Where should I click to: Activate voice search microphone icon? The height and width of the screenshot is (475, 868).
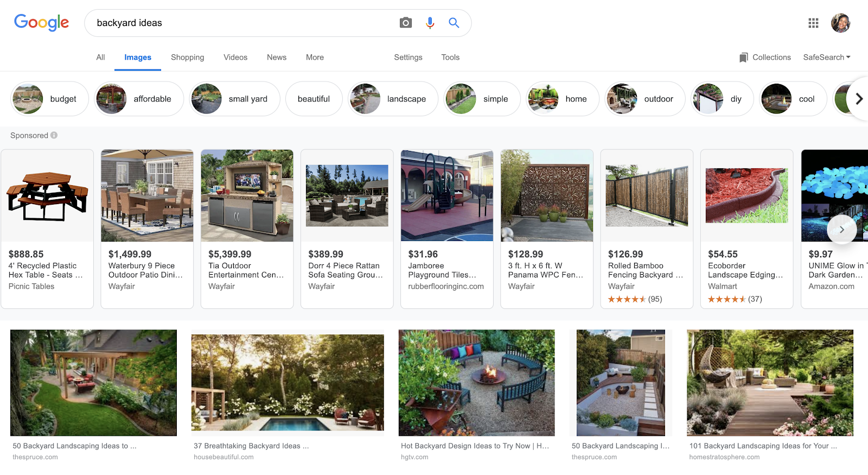[430, 23]
